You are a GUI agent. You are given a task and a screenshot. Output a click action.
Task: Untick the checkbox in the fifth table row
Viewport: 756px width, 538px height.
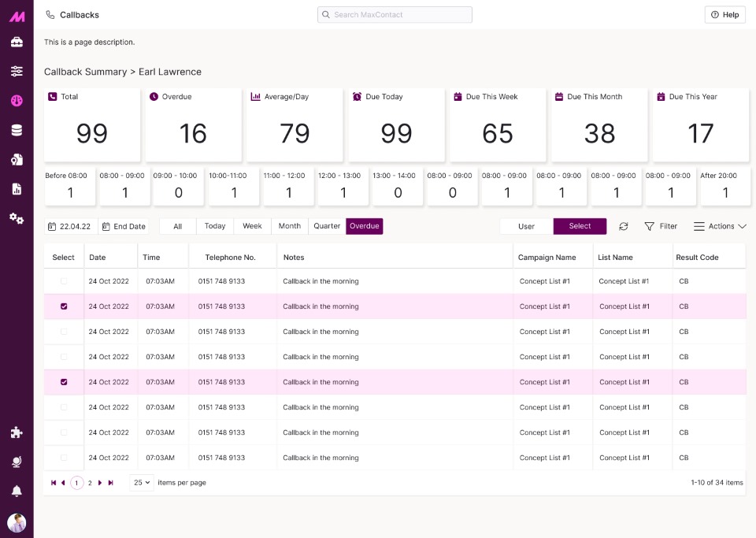click(x=64, y=382)
